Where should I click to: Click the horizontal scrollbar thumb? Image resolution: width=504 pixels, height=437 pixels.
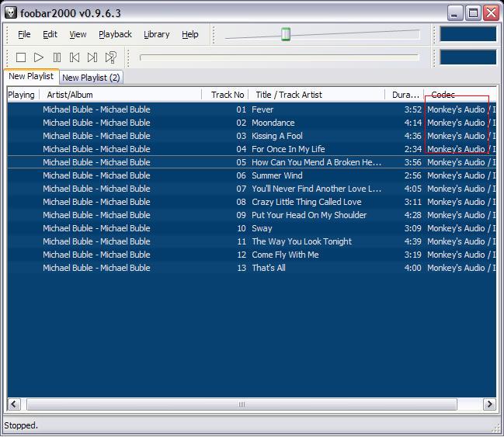coord(242,404)
